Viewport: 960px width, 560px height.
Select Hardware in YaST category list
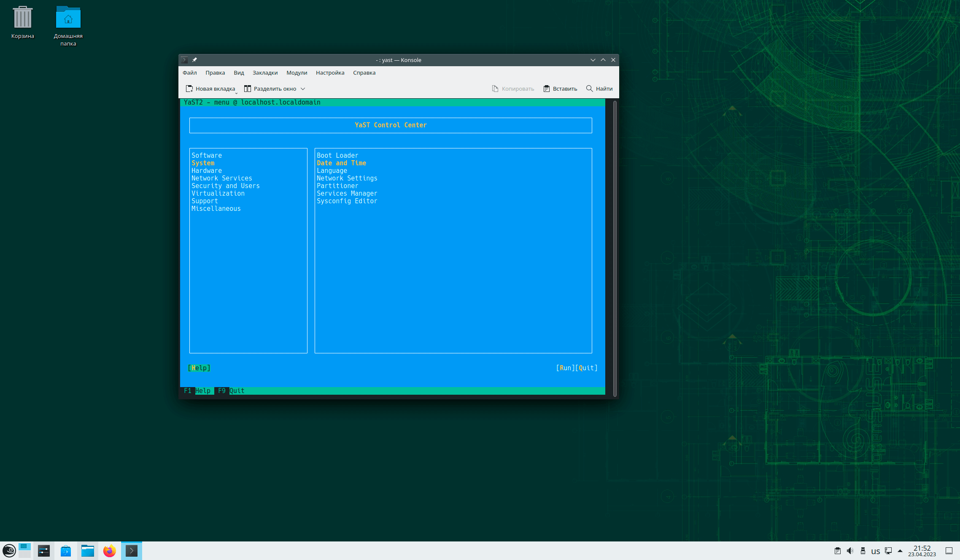pyautogui.click(x=206, y=171)
